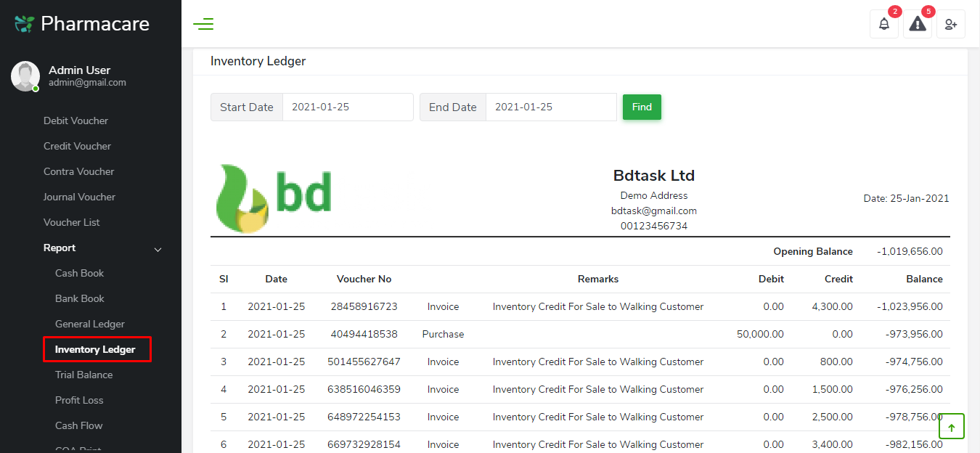The width and height of the screenshot is (980, 453).
Task: Click the add-user icon in the top bar
Action: tap(950, 24)
